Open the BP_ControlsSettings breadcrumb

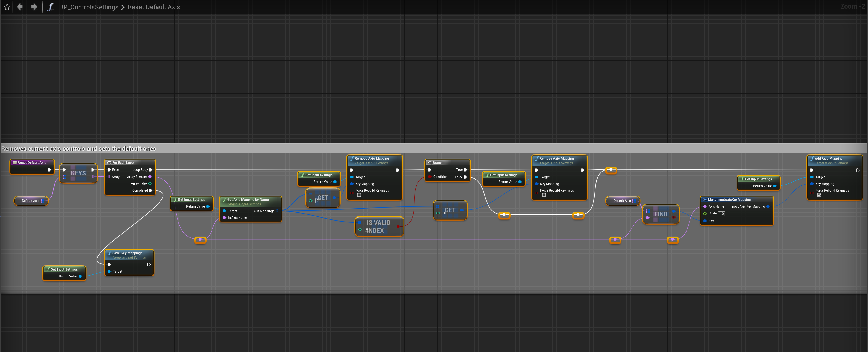[x=89, y=7]
